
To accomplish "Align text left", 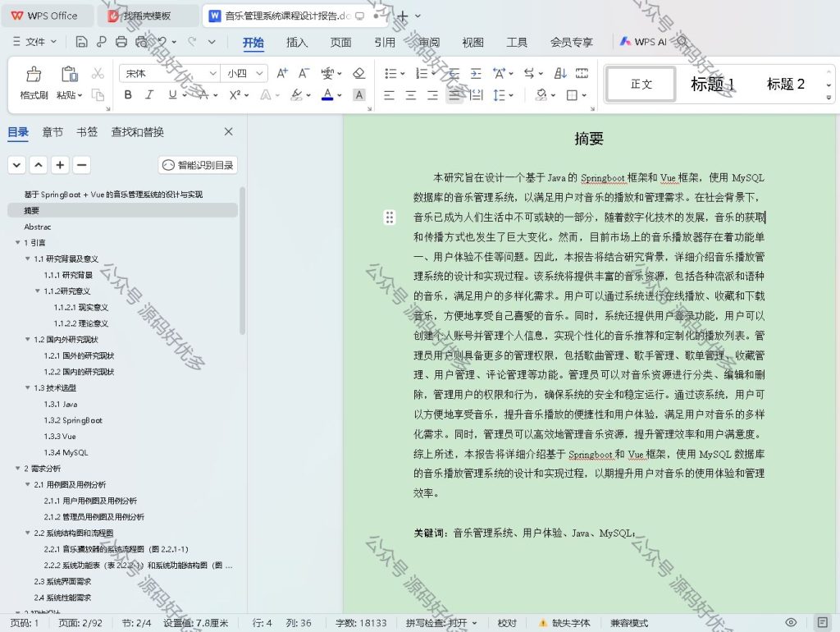I will [390, 95].
